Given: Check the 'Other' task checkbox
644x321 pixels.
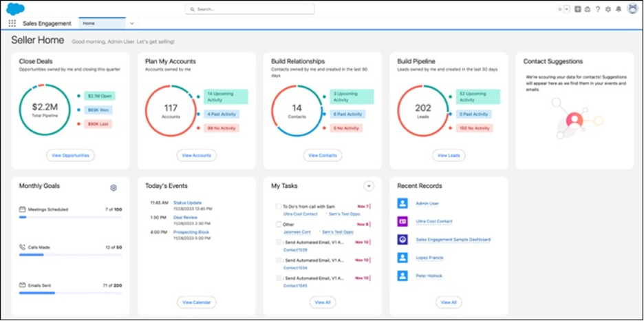Looking at the screenshot, I should 279,224.
